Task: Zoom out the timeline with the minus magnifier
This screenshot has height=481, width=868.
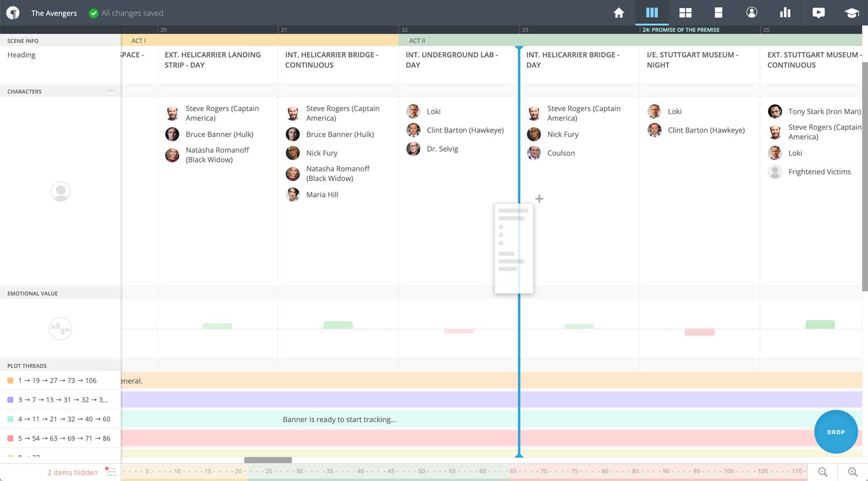Action: click(822, 472)
